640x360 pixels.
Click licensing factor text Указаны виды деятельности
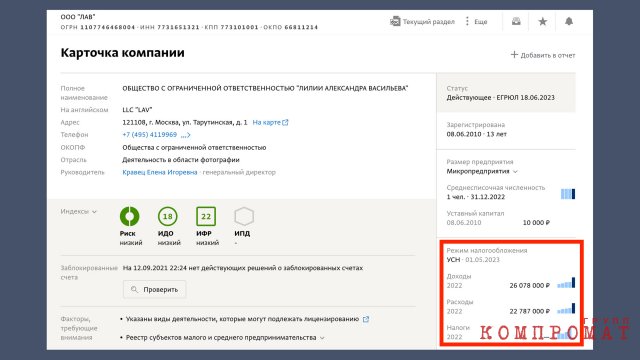242,319
